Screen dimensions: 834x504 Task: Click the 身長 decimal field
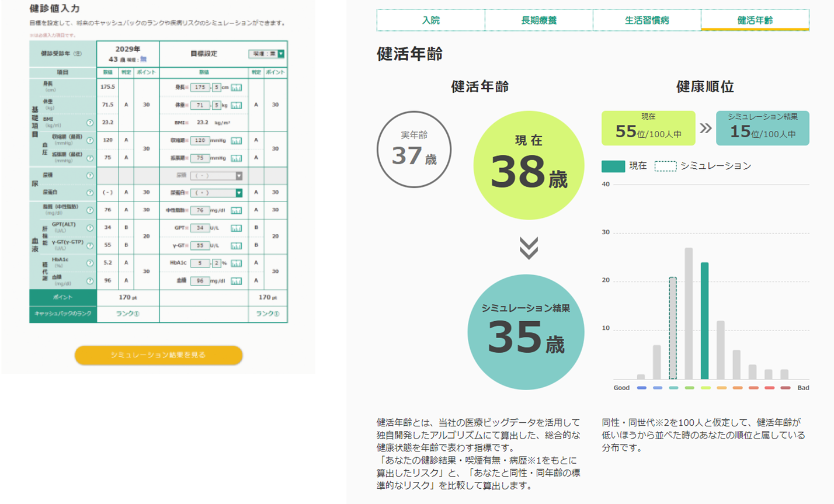tap(217, 88)
